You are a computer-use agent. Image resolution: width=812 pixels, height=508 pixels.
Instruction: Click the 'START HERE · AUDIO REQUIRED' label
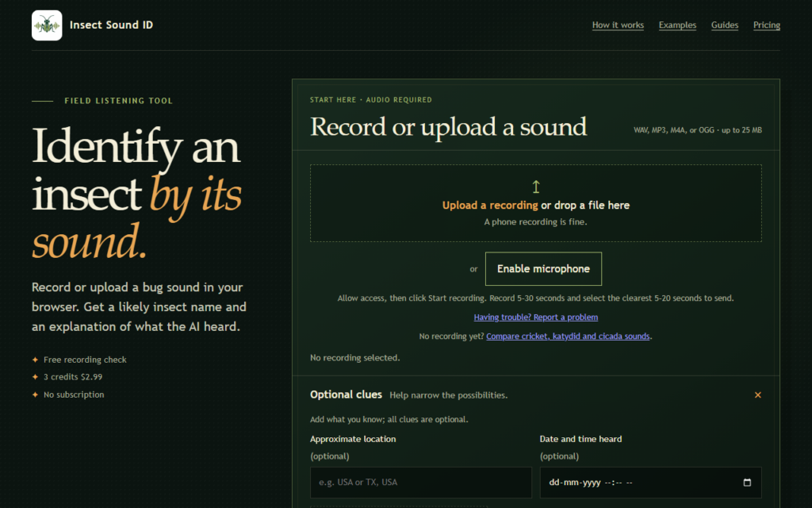[371, 99]
